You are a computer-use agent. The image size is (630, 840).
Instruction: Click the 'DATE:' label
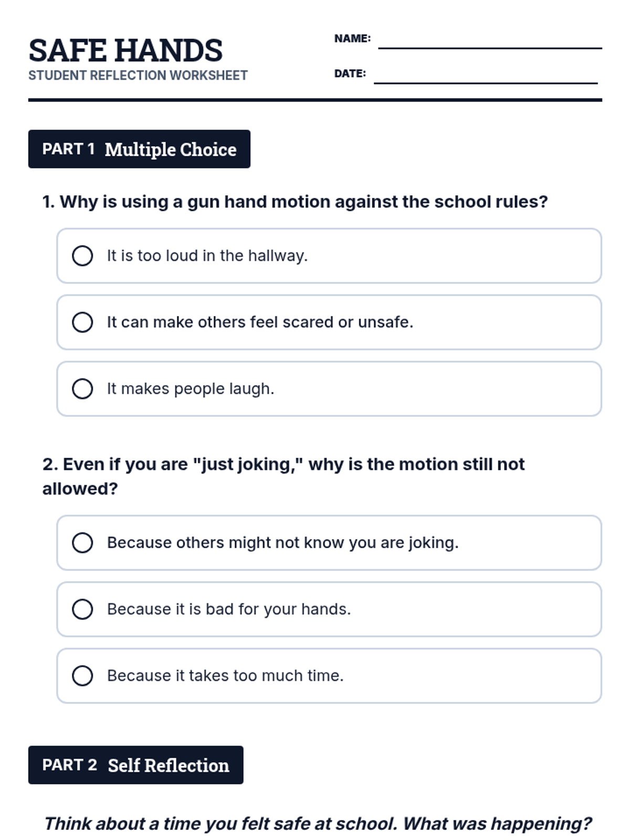350,73
